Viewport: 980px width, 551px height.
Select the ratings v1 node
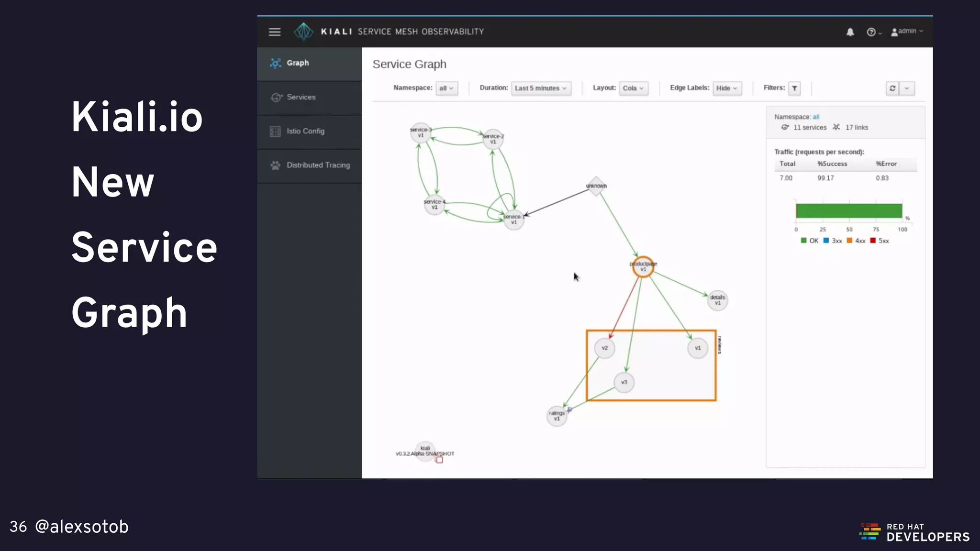click(557, 416)
